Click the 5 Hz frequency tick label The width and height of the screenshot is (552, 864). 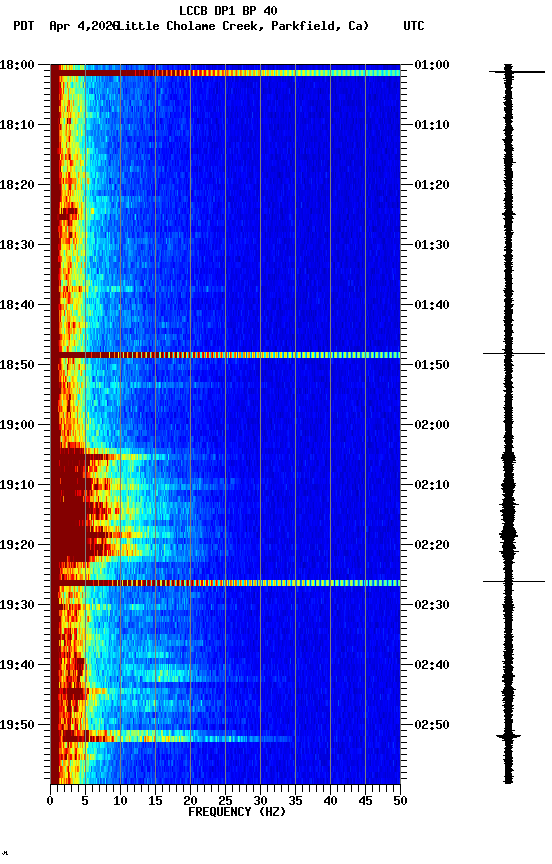click(85, 801)
